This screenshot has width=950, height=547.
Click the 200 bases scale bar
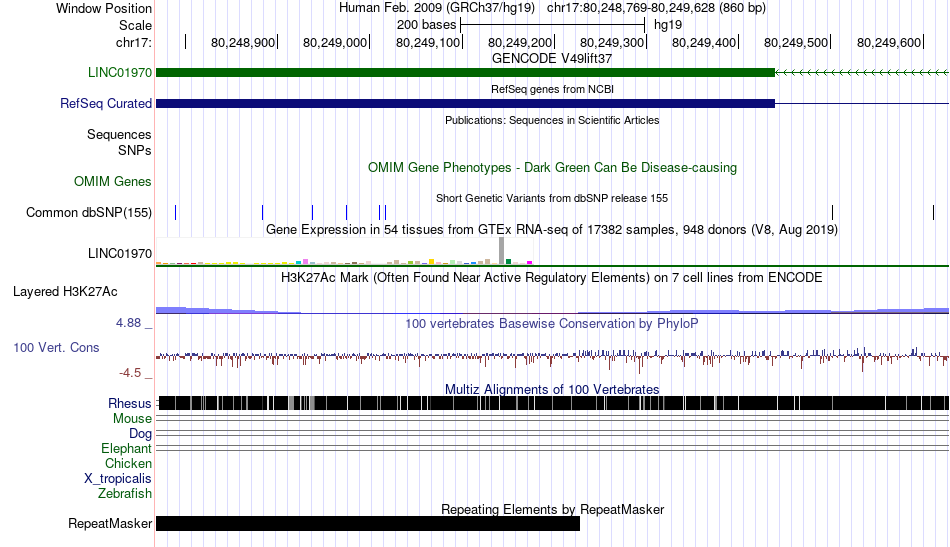click(553, 25)
